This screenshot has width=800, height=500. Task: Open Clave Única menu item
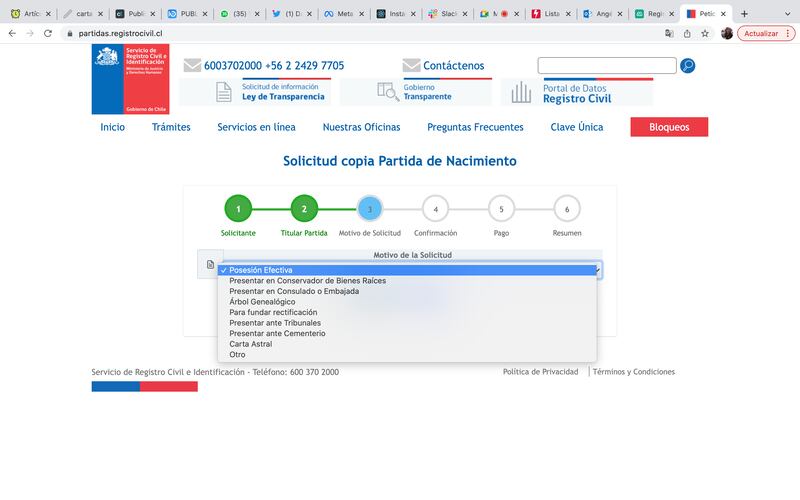click(577, 127)
